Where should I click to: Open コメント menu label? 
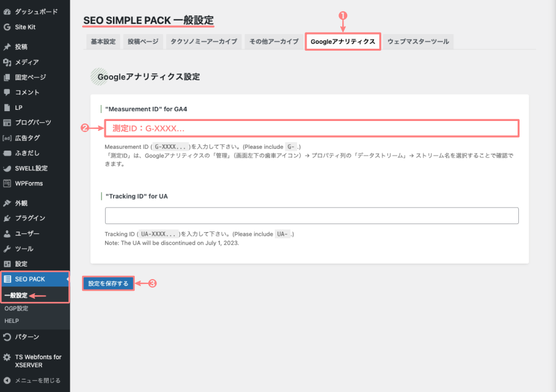27,93
